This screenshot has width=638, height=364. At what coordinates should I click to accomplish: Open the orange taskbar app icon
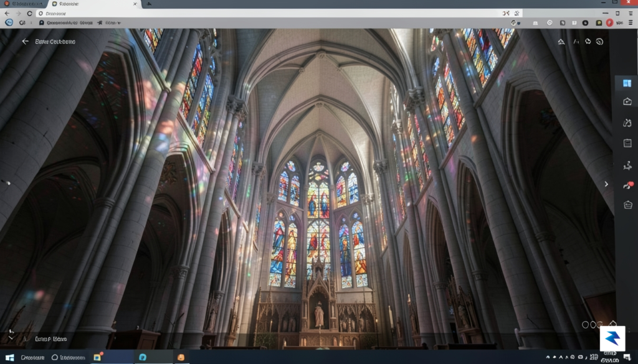181,357
